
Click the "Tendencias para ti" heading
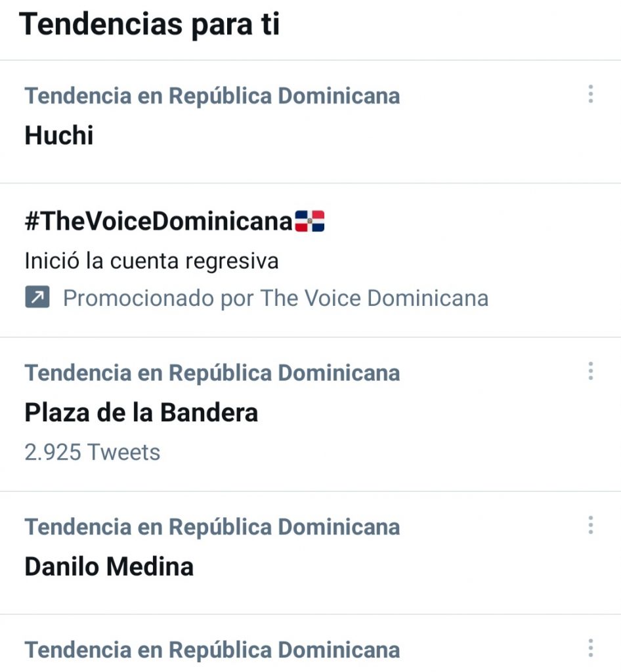pos(150,25)
